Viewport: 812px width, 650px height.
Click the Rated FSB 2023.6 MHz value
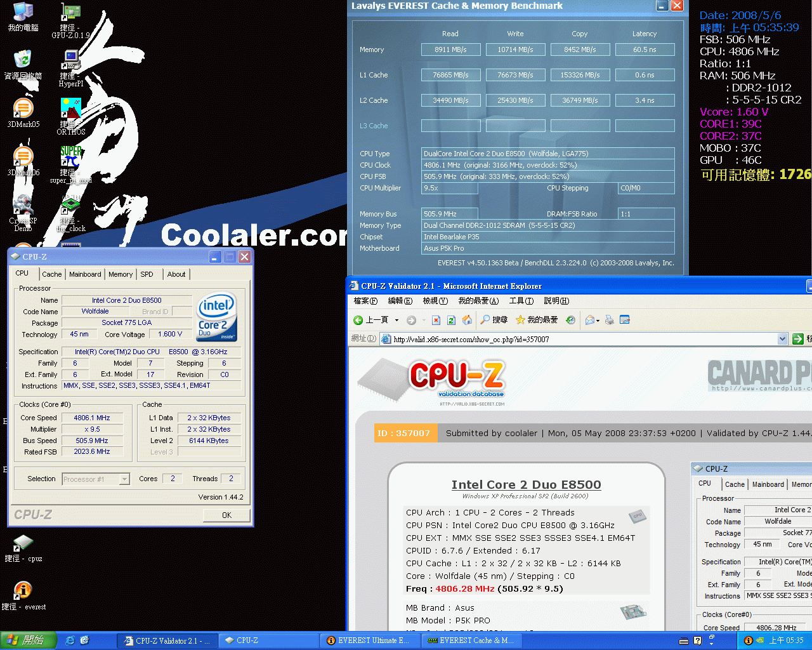(92, 452)
